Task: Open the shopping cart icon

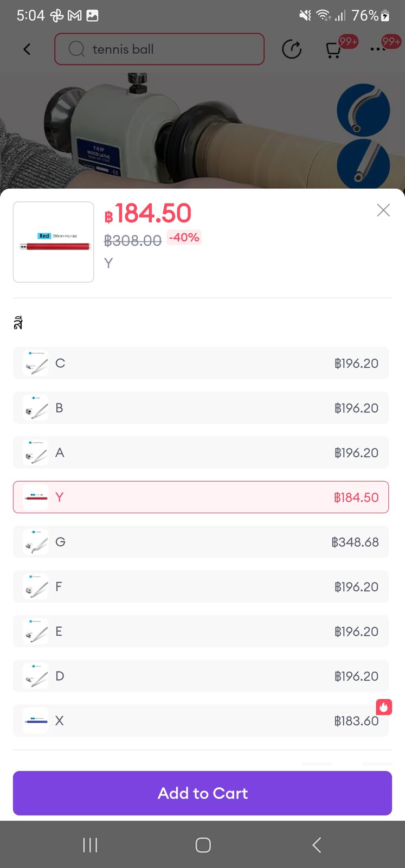Action: (333, 50)
